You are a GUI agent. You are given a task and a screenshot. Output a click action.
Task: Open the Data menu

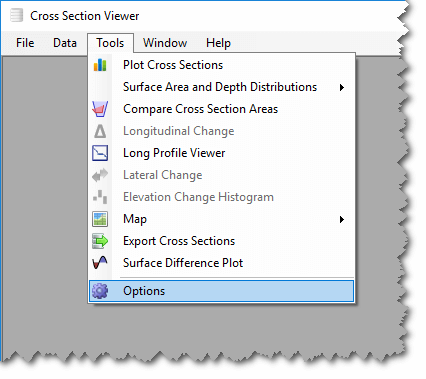pyautogui.click(x=65, y=43)
